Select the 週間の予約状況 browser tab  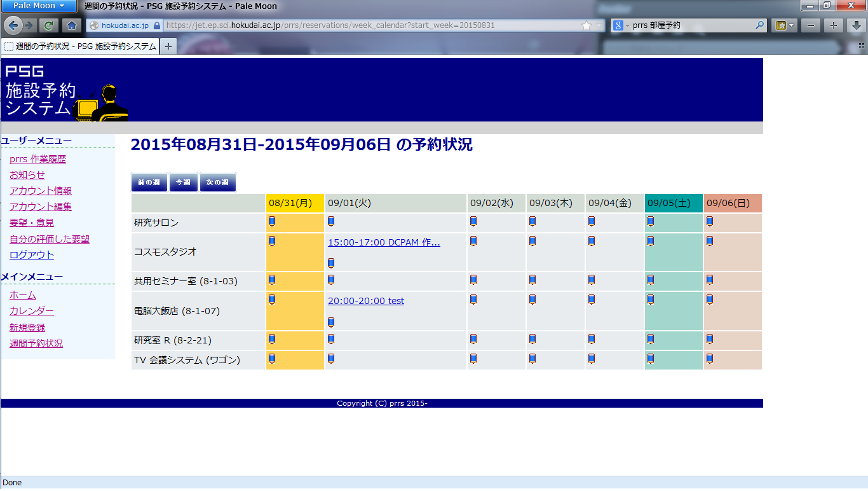point(80,46)
